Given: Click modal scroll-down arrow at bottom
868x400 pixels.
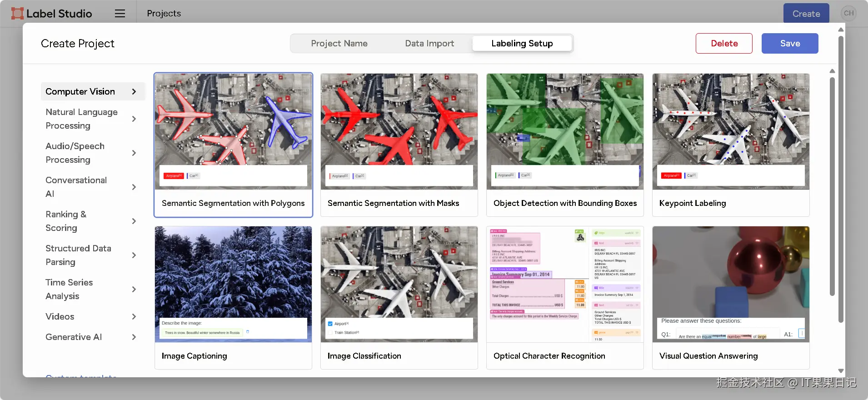Looking at the screenshot, I should (841, 371).
